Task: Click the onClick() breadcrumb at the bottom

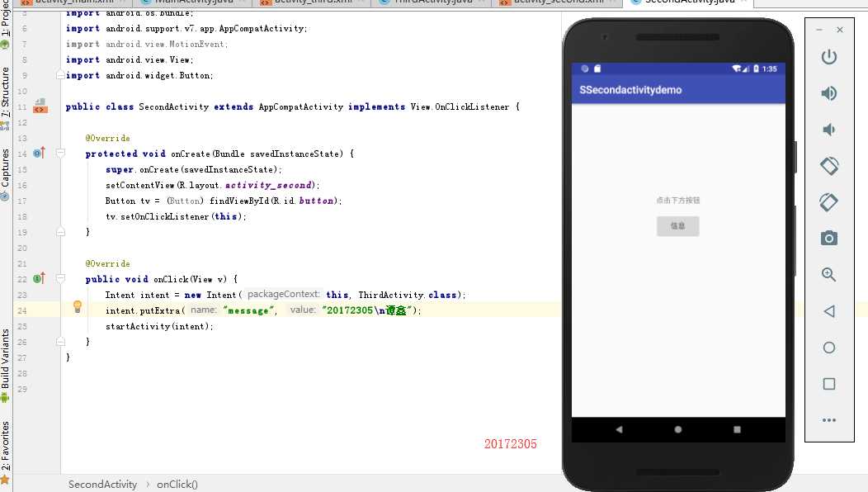Action: (x=177, y=485)
